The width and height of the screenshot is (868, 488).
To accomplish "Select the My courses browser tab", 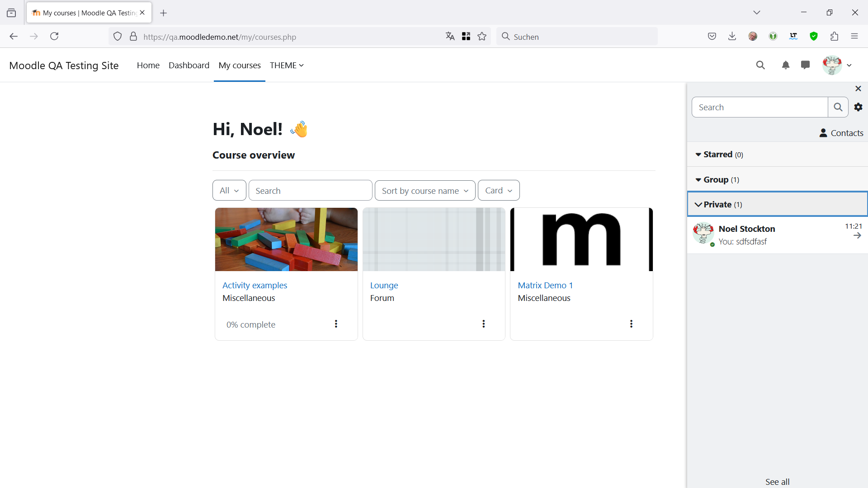I will coord(89,13).
